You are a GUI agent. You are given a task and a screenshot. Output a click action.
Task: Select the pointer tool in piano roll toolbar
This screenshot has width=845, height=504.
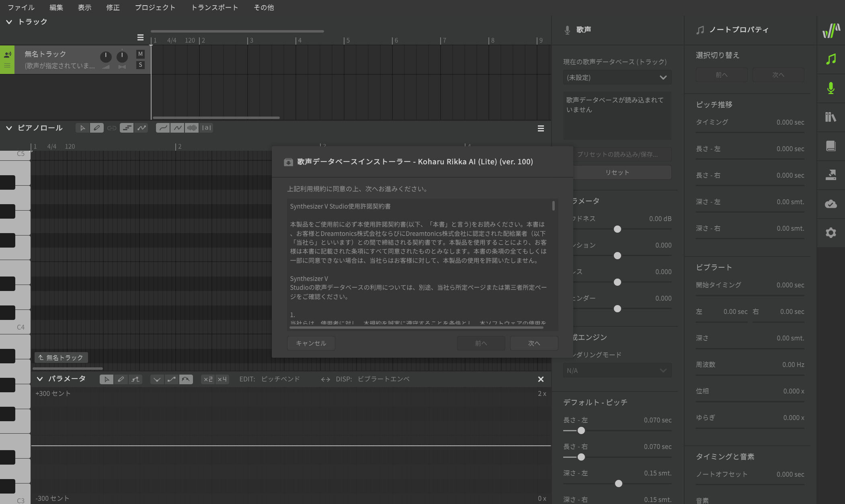[82, 128]
